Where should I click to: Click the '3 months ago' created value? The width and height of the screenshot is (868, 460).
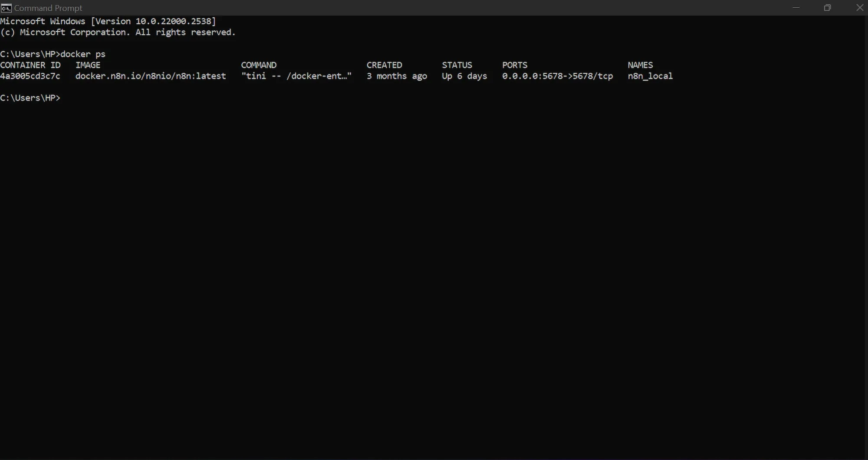(397, 76)
